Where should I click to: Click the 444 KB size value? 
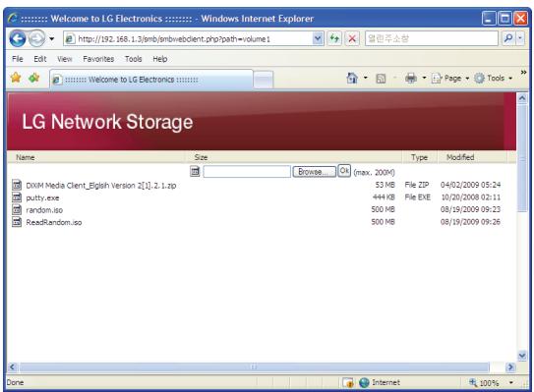point(384,197)
